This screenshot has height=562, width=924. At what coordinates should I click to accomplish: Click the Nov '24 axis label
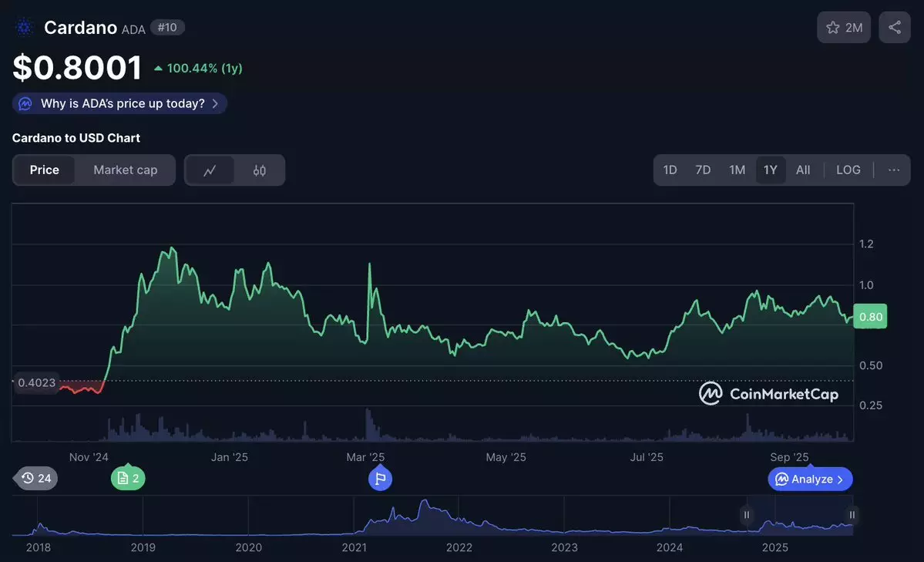click(89, 457)
